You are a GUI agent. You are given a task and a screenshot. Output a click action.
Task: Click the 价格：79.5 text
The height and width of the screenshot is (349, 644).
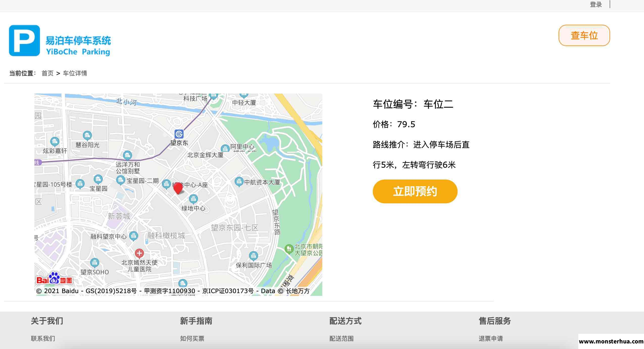(x=394, y=124)
